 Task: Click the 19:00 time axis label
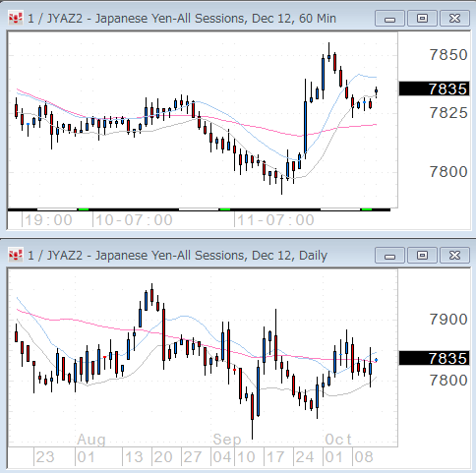tap(48, 220)
